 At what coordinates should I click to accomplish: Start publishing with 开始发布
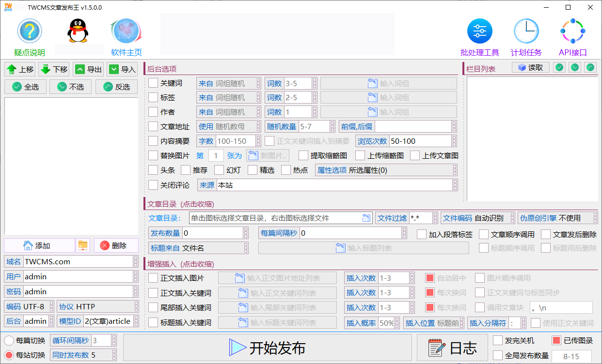point(267,348)
